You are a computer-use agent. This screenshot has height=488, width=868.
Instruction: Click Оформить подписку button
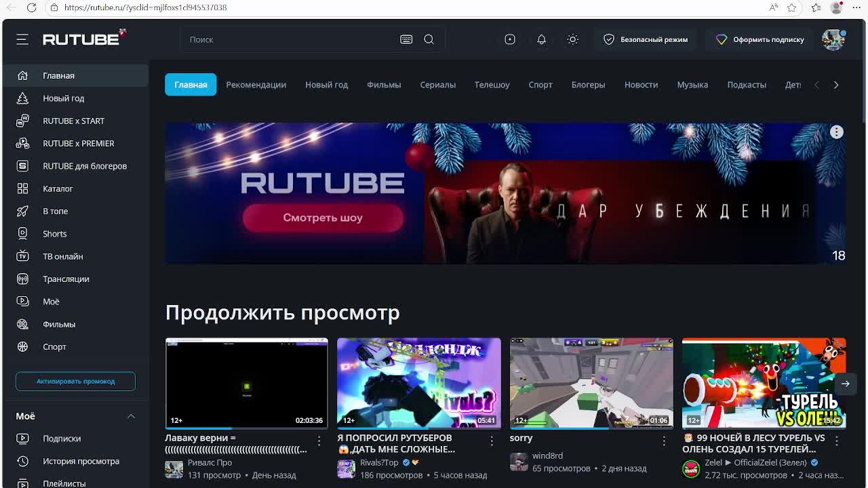click(760, 39)
